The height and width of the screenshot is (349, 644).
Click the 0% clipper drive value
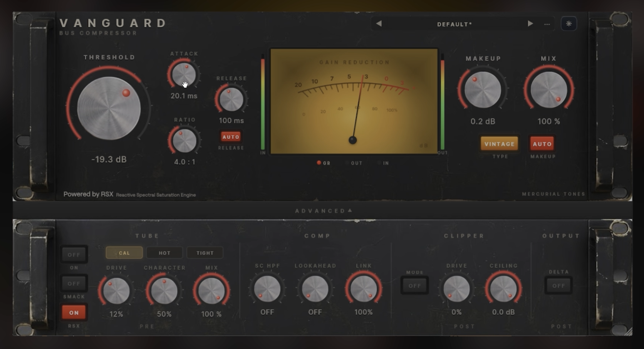tap(456, 312)
